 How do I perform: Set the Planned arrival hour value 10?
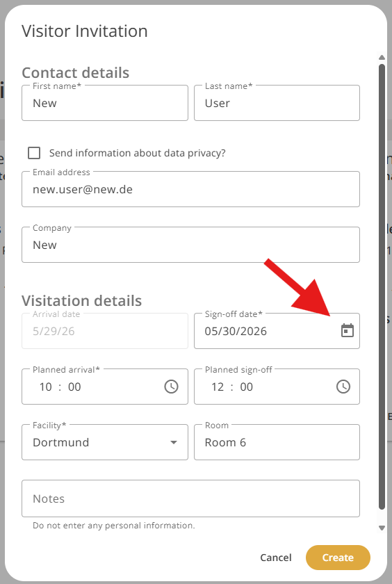click(46, 387)
